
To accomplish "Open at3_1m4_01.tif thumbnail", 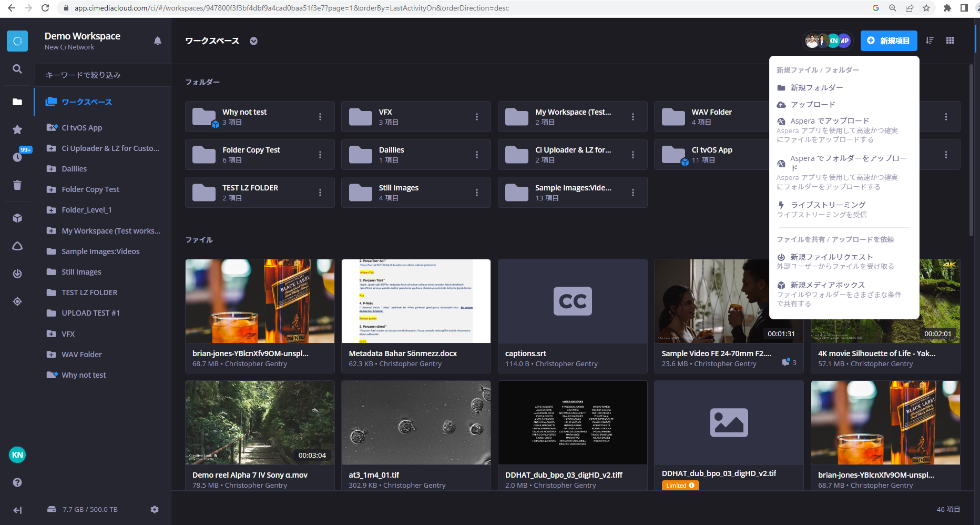I will (x=416, y=422).
